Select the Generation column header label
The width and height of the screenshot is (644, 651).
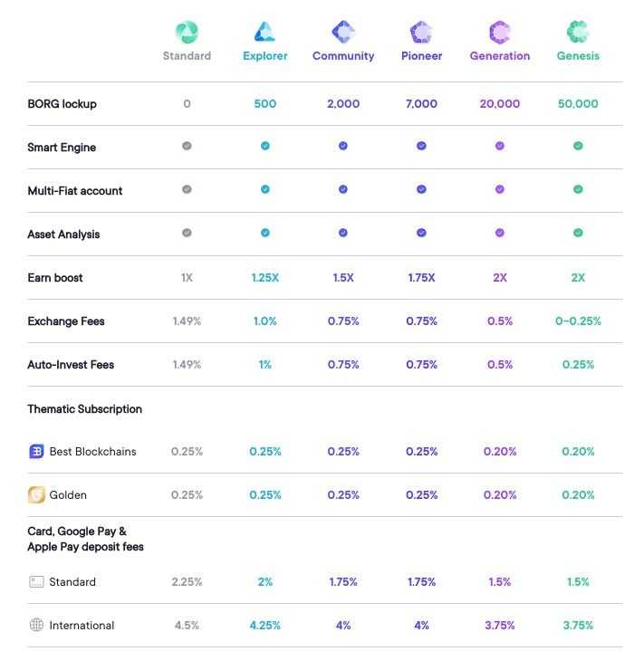[x=500, y=56]
